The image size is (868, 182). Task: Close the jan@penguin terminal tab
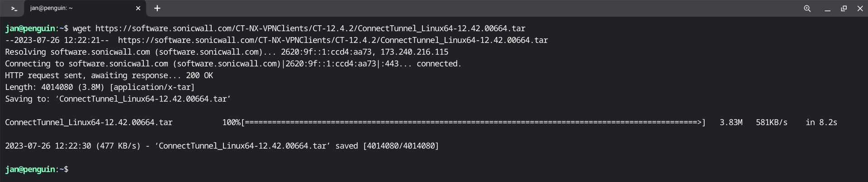[x=138, y=9]
